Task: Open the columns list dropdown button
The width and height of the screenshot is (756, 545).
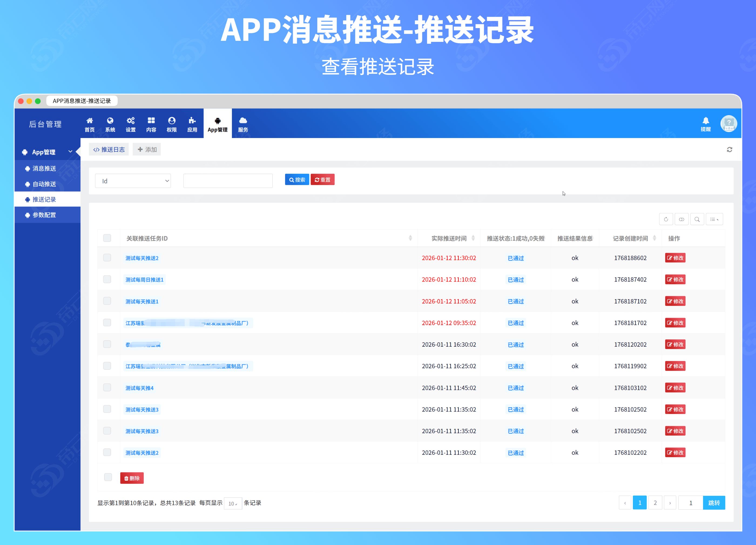Action: (714, 219)
